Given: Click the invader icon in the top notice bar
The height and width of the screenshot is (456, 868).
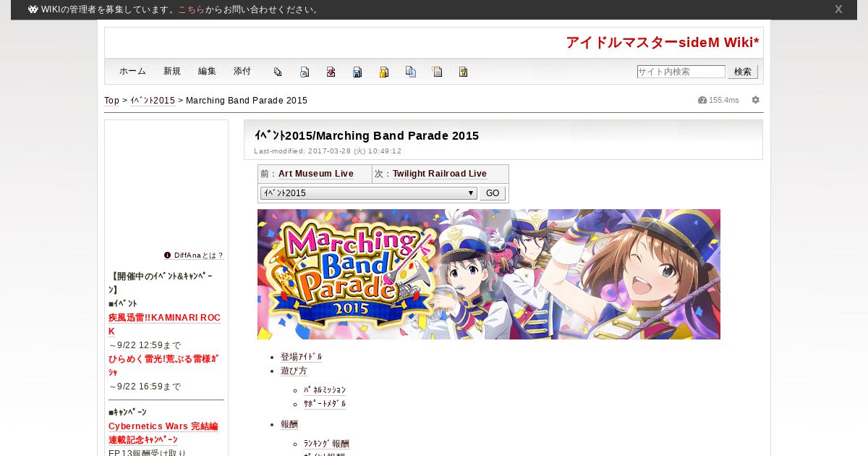Looking at the screenshot, I should (33, 9).
